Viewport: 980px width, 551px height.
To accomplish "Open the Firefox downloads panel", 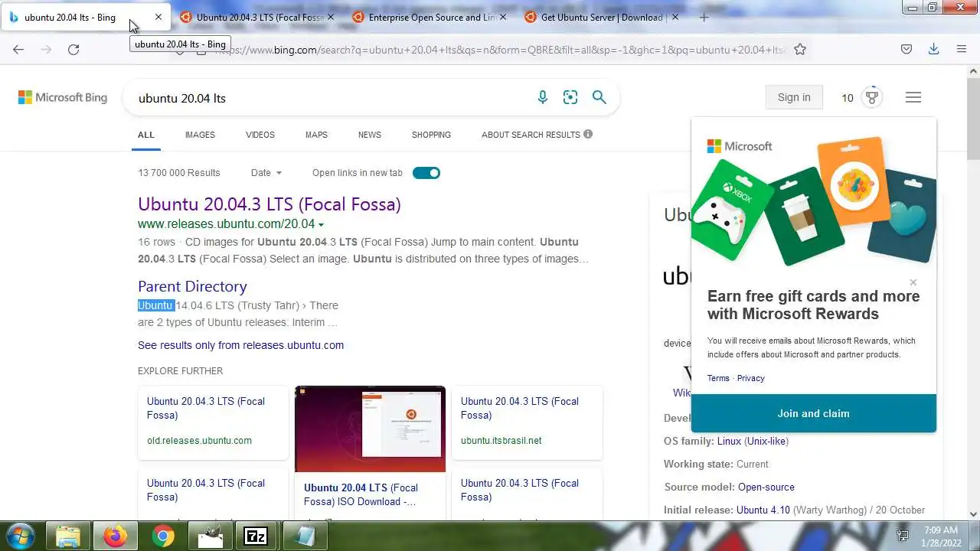I will pos(934,49).
